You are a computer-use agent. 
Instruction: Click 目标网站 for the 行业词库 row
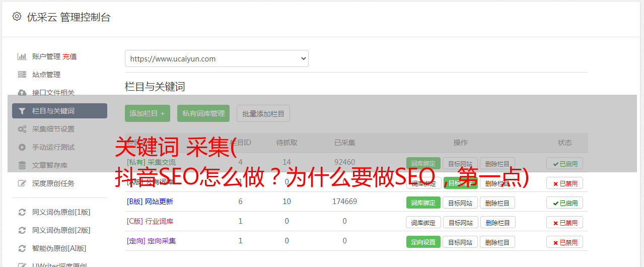click(460, 222)
